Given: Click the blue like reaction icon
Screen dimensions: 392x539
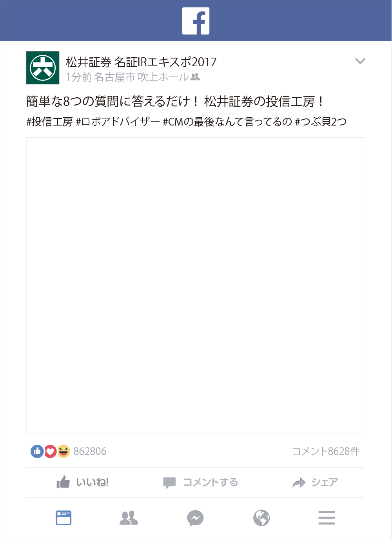Looking at the screenshot, I should pos(37,452).
